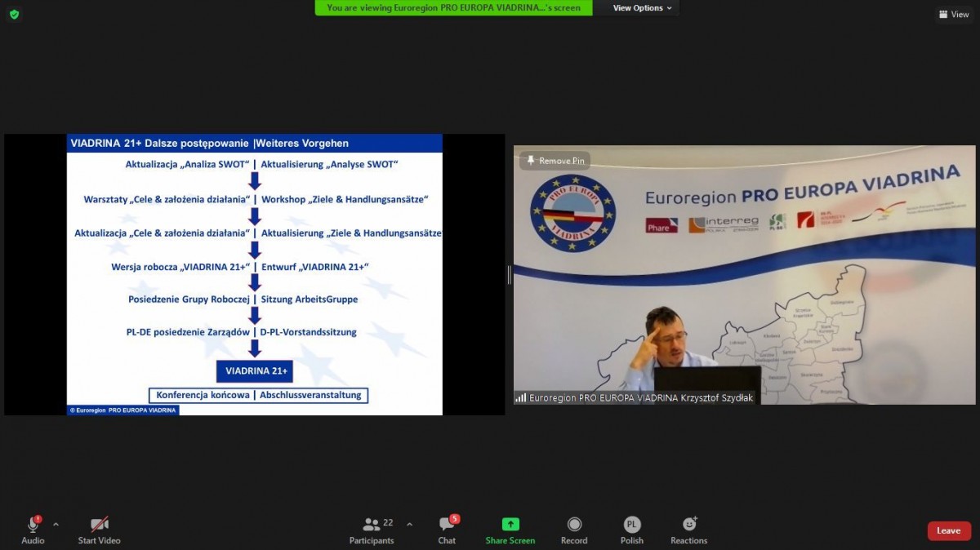The image size is (980, 550).
Task: Open the Reactions menu
Action: click(x=689, y=530)
